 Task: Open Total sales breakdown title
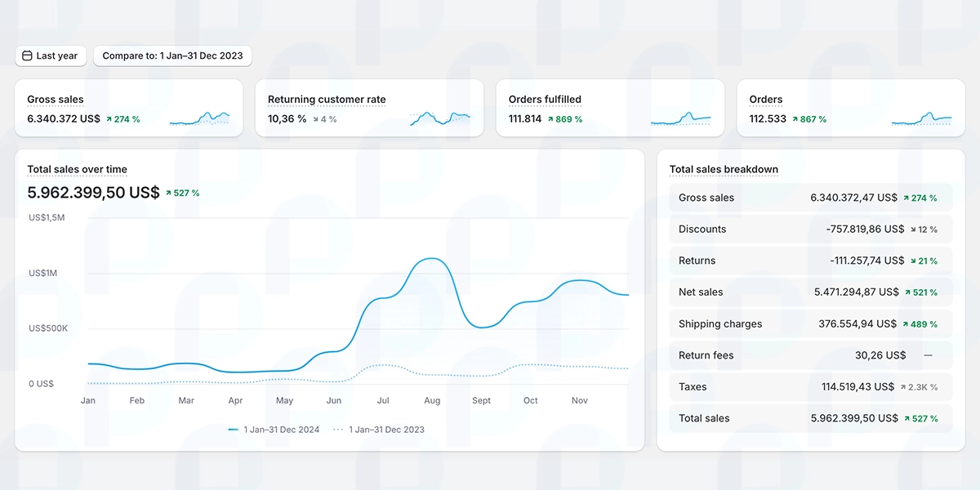click(x=724, y=170)
